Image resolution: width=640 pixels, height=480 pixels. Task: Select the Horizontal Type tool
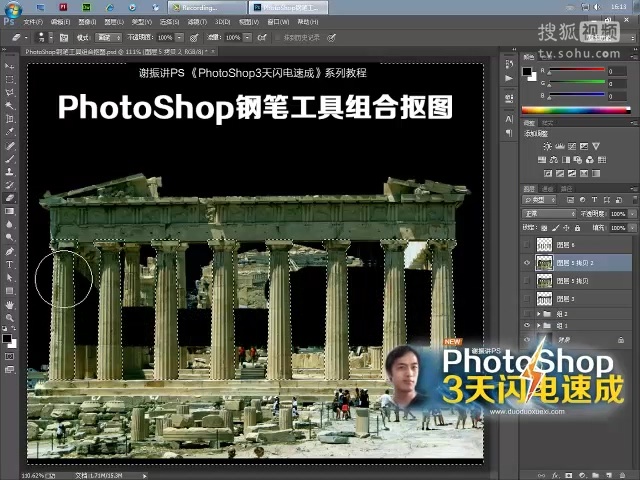(x=10, y=264)
